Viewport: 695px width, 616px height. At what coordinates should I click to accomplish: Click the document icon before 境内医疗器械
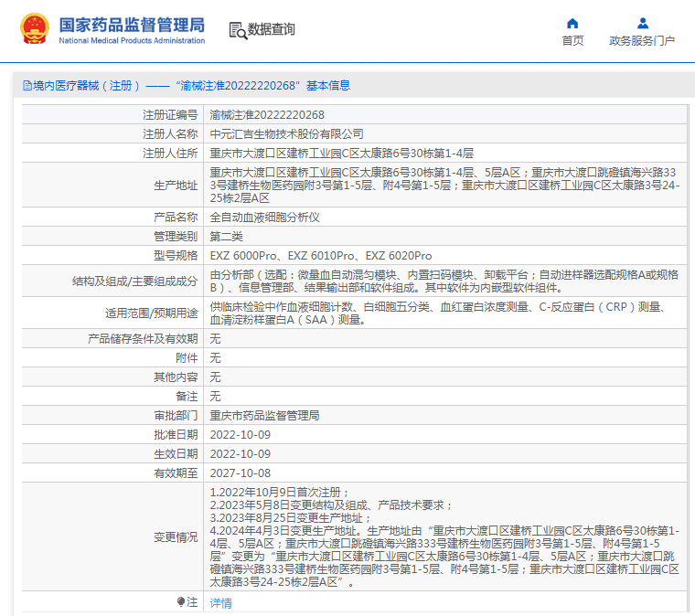coord(27,86)
